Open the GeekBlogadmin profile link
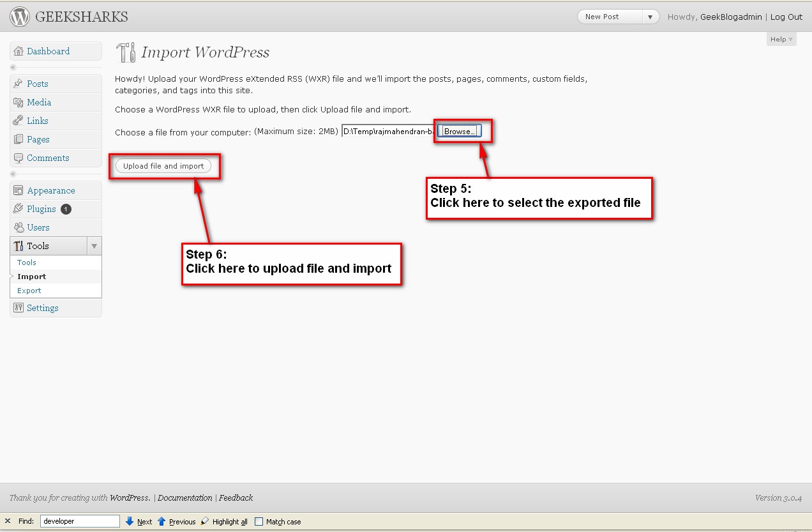This screenshot has width=812, height=532. coord(732,17)
